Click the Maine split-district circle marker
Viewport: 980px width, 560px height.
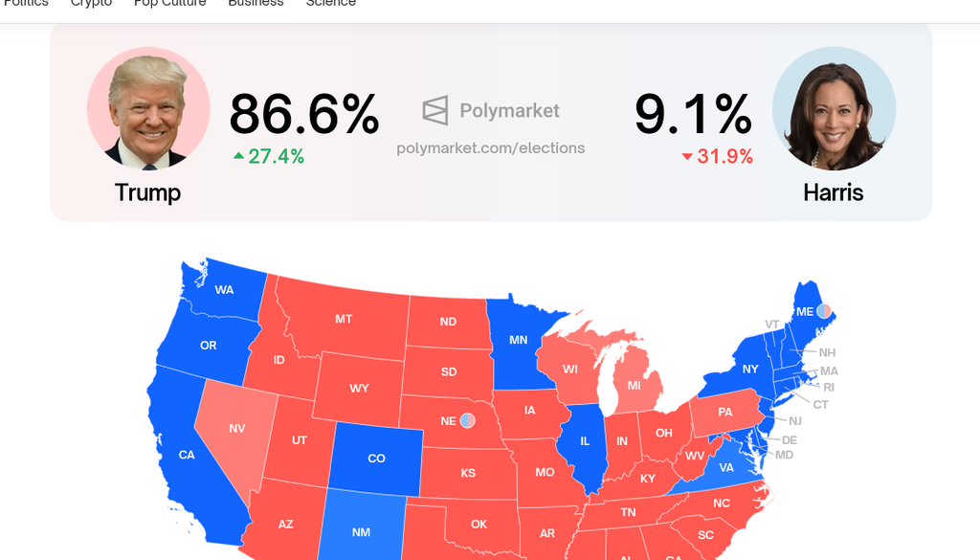(x=823, y=311)
